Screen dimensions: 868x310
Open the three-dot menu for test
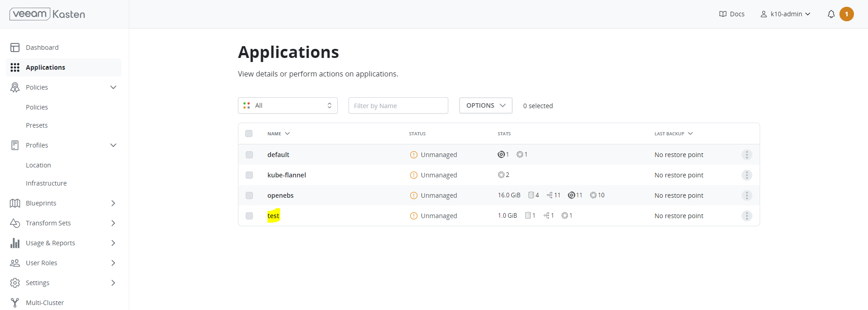pos(747,216)
